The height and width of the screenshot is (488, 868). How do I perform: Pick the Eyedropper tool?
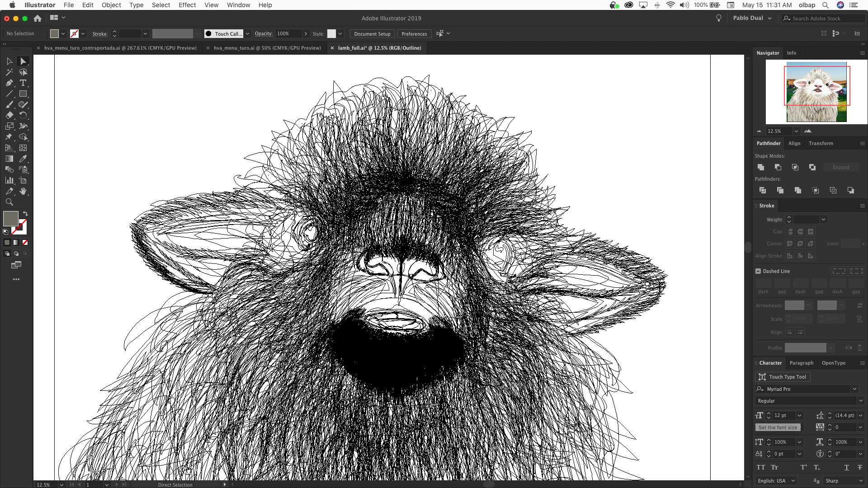point(23,159)
